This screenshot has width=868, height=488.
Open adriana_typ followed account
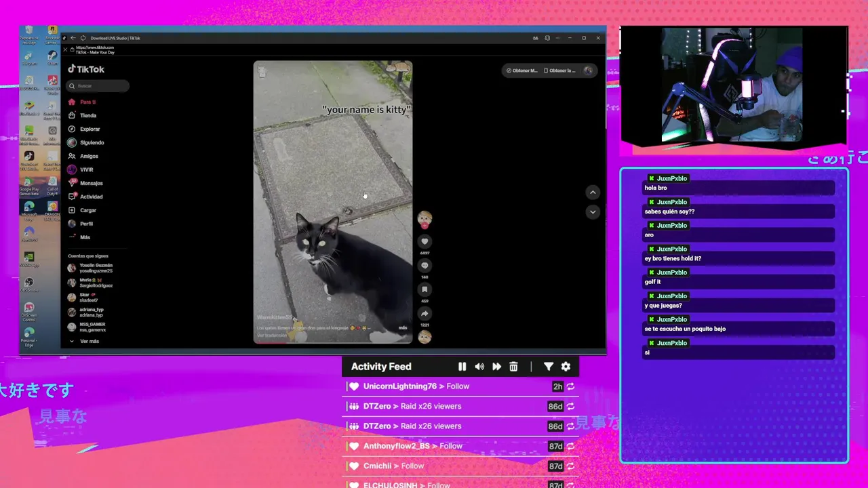click(x=86, y=312)
